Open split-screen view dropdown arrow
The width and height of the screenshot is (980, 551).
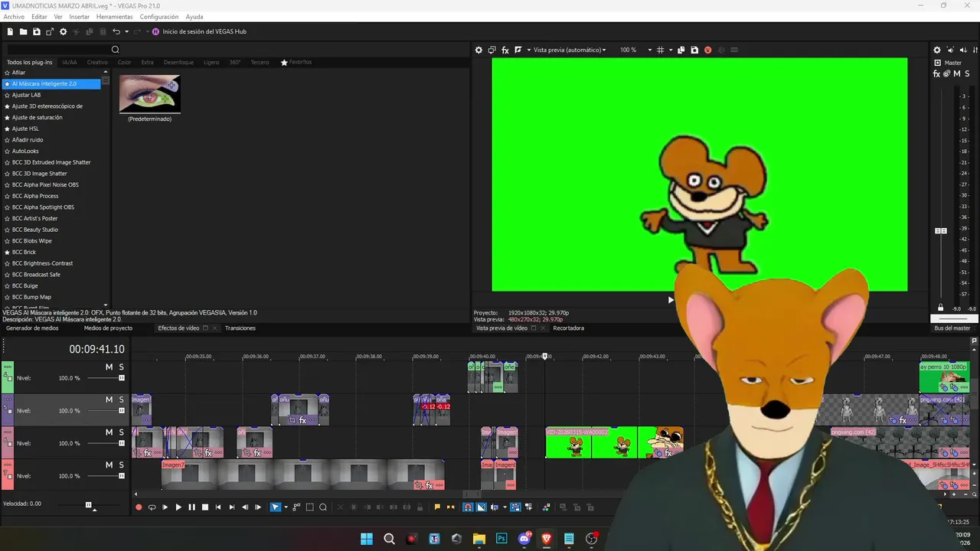[x=528, y=50]
